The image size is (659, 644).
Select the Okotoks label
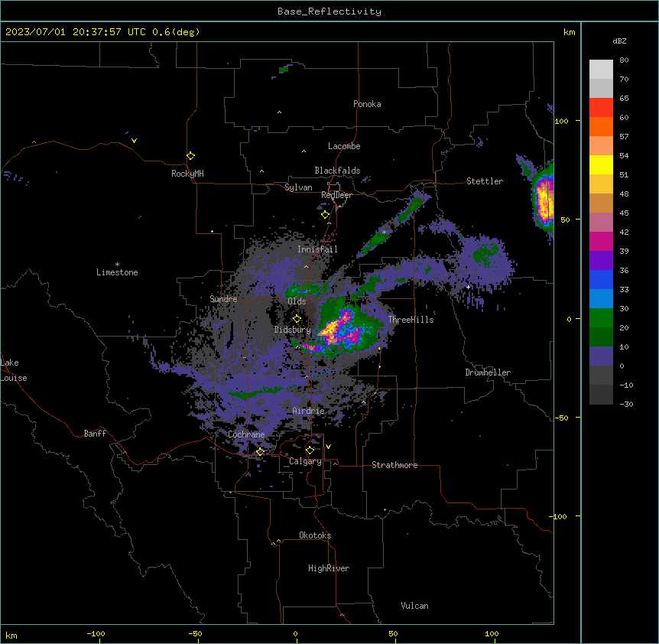tap(315, 535)
